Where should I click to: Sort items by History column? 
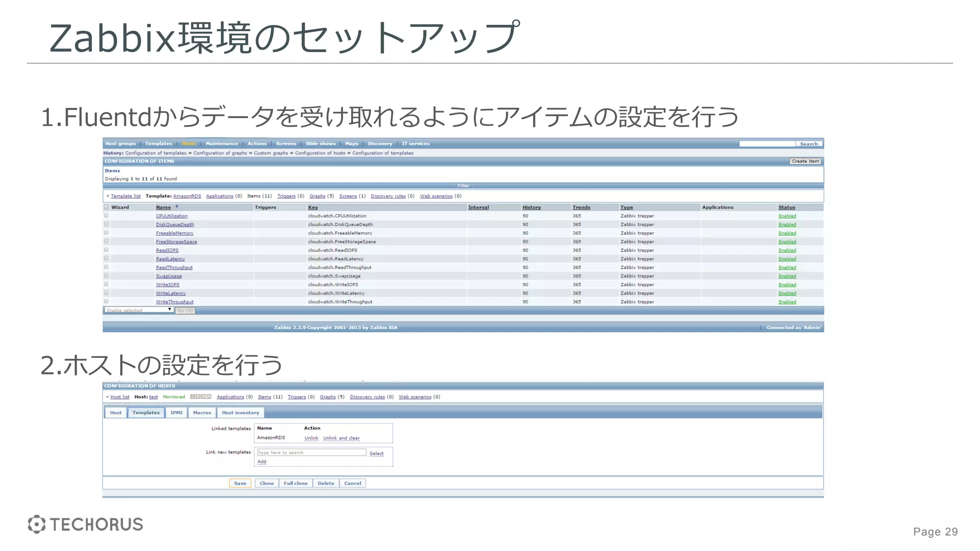[532, 208]
